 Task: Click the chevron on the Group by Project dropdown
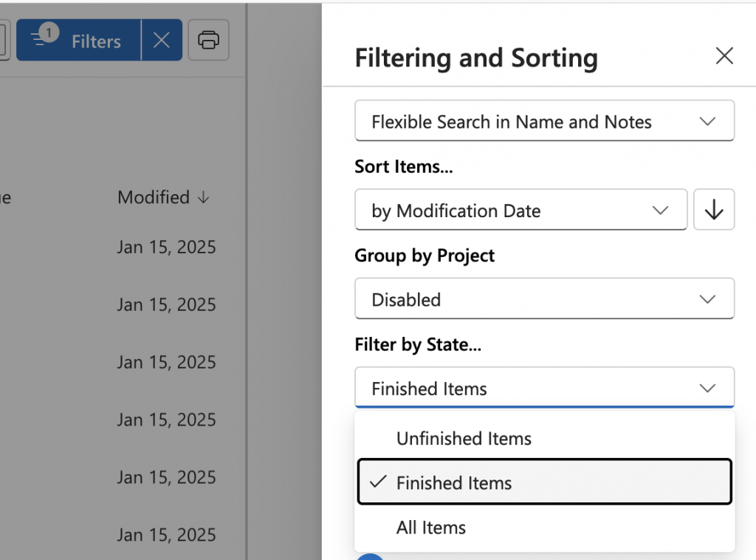pos(707,298)
